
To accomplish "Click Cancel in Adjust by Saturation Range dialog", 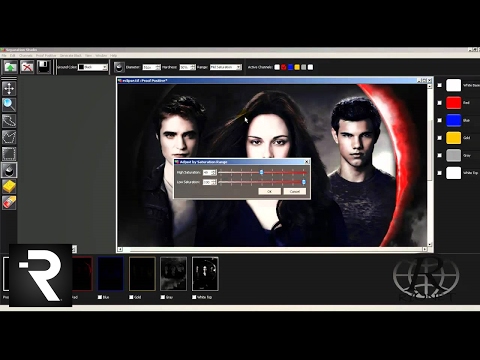I will coord(295,191).
